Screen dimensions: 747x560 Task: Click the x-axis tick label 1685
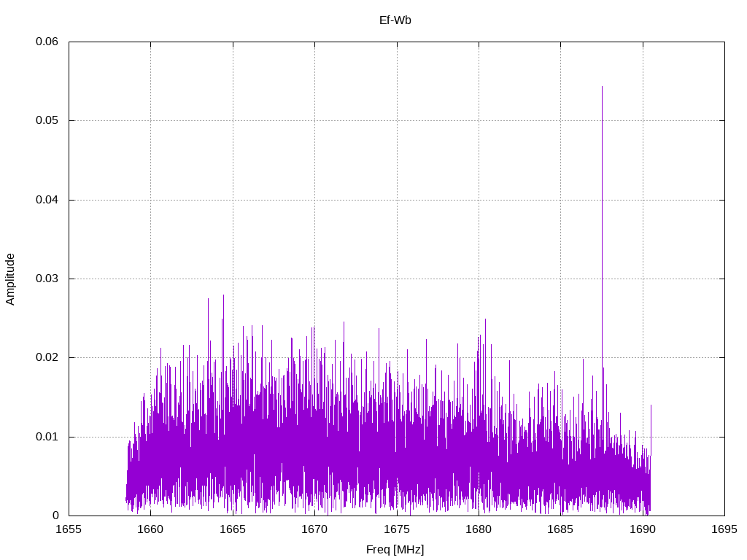561,529
